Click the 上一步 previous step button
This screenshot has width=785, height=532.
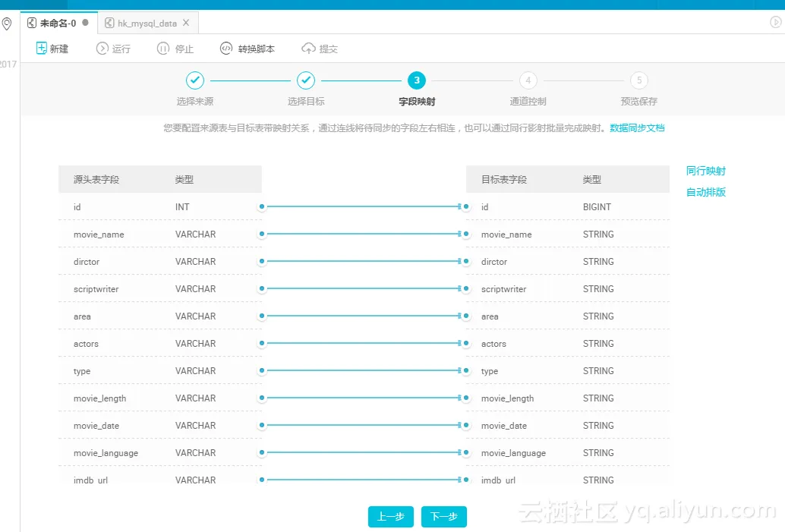tap(390, 517)
